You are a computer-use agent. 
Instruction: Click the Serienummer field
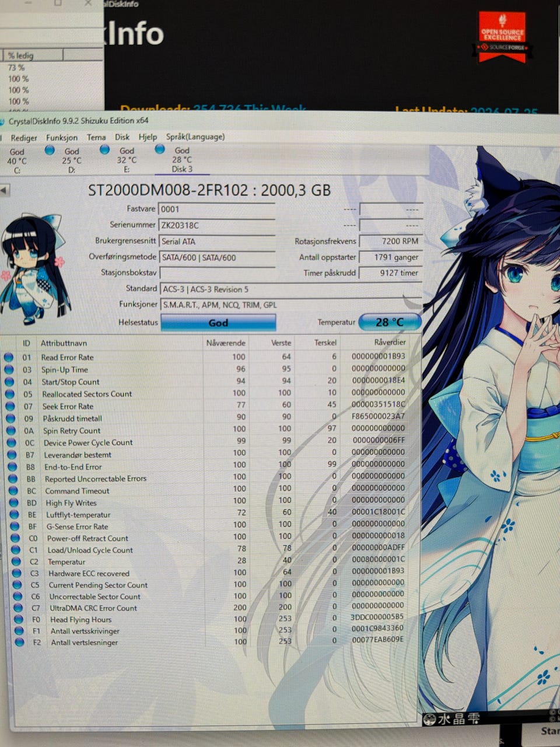coord(216,225)
